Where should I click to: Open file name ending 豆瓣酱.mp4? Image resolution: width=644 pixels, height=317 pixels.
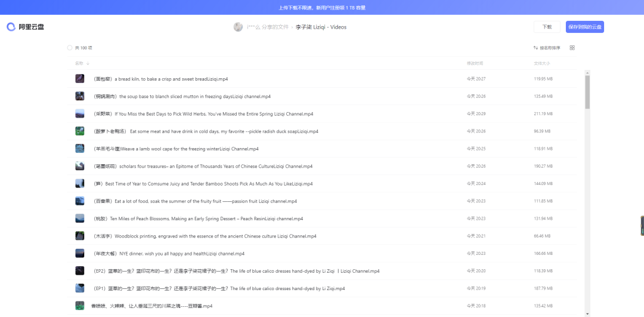click(151, 306)
